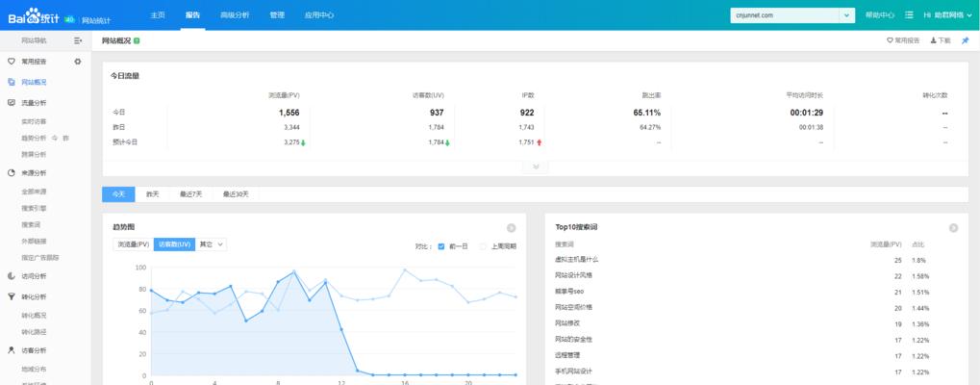980x385 pixels.
Task: Click the pin icon at top right
Action: 965,40
